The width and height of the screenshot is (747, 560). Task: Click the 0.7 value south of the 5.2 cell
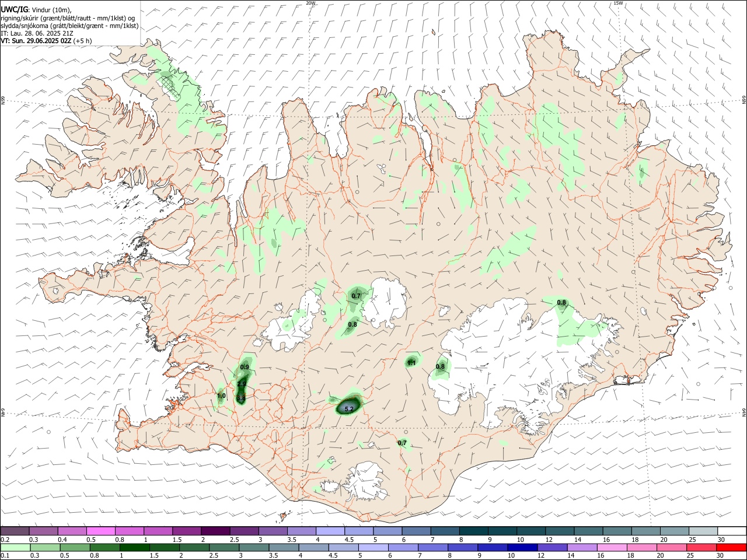click(402, 443)
